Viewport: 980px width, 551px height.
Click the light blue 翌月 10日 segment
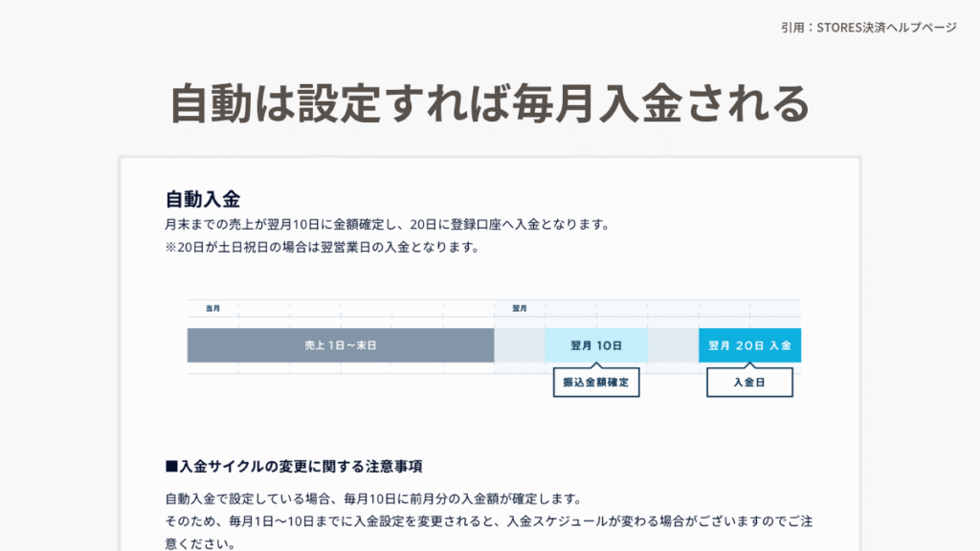(596, 345)
